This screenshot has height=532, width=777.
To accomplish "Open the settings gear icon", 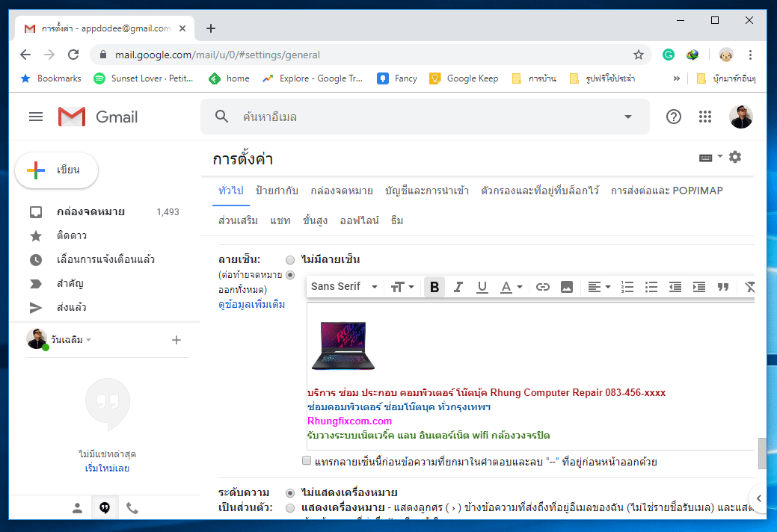I will tap(735, 158).
